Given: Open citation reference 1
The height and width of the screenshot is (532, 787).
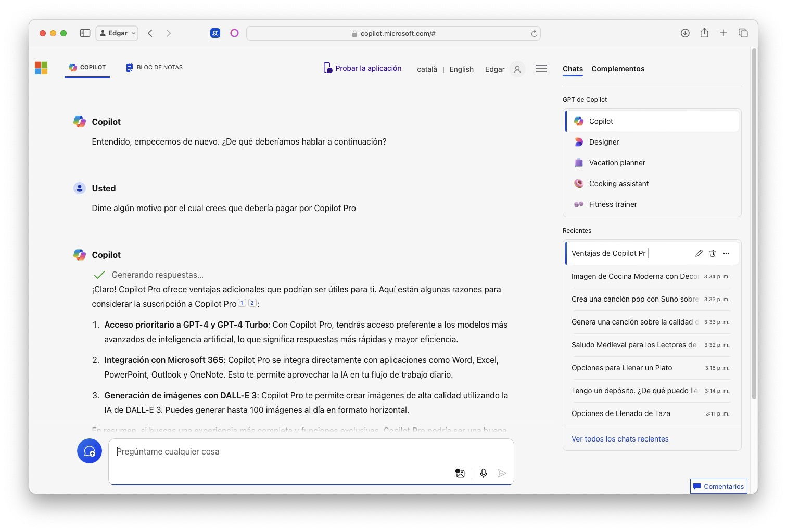Looking at the screenshot, I should click(242, 303).
